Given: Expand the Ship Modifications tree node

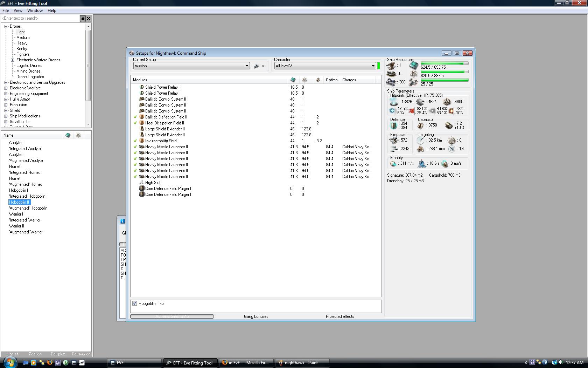Looking at the screenshot, I should pos(6,116).
